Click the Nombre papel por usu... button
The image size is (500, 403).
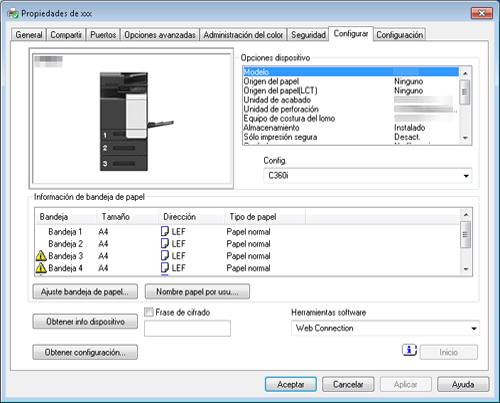click(197, 292)
